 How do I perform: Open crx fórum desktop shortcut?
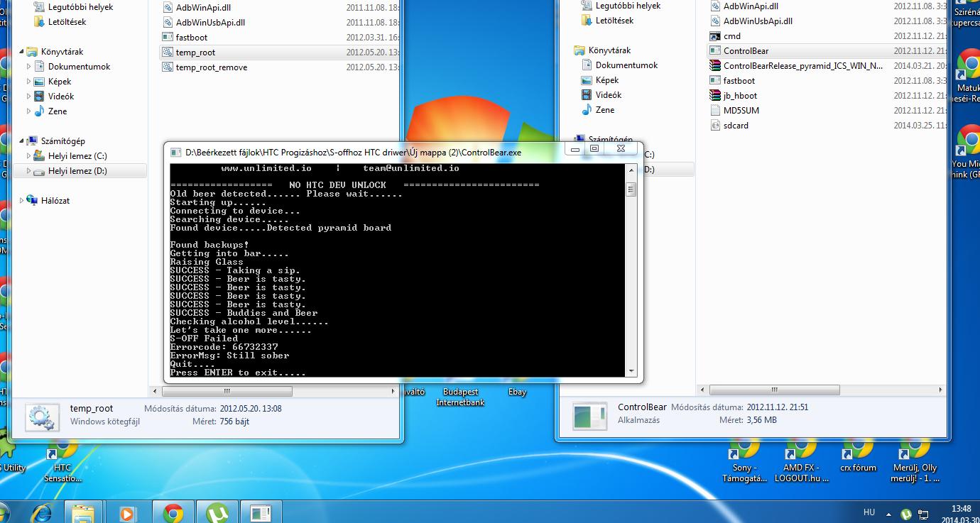[858, 454]
